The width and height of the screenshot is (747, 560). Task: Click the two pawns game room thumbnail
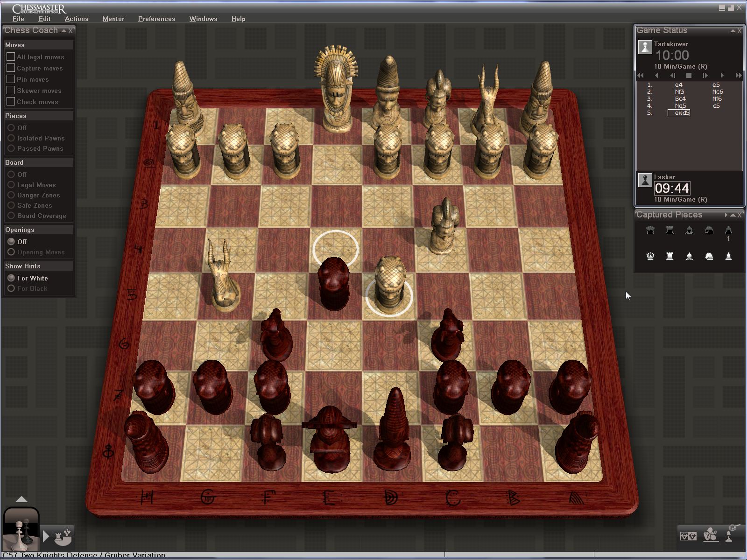coord(21,530)
